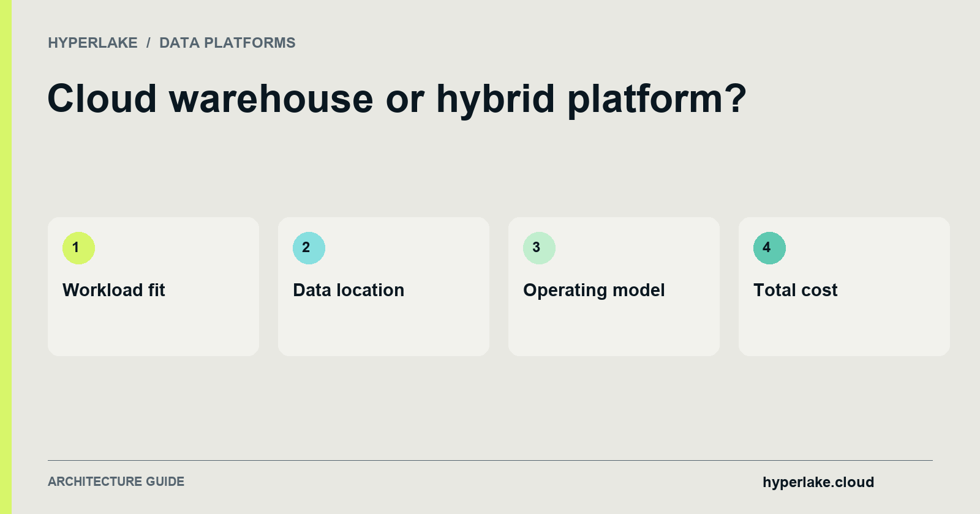This screenshot has width=980, height=514.
Task: Click the DATA PLATFORMS breadcrumb text
Action: coord(227,43)
